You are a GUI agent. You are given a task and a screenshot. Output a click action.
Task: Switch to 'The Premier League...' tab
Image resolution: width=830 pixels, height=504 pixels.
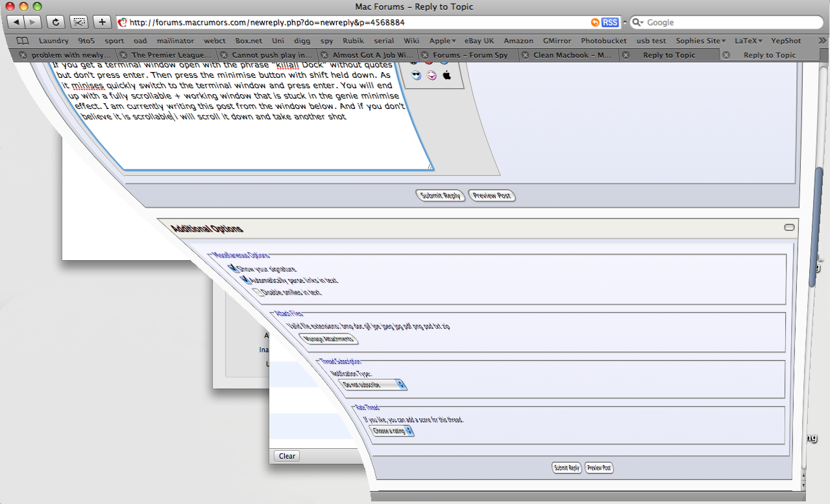pos(169,55)
